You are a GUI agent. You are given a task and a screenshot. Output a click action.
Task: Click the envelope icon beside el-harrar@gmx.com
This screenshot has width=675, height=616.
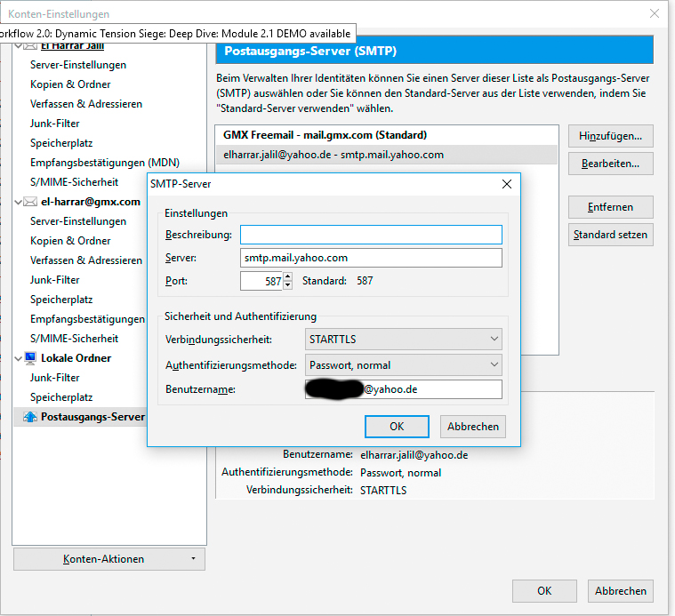tap(30, 202)
